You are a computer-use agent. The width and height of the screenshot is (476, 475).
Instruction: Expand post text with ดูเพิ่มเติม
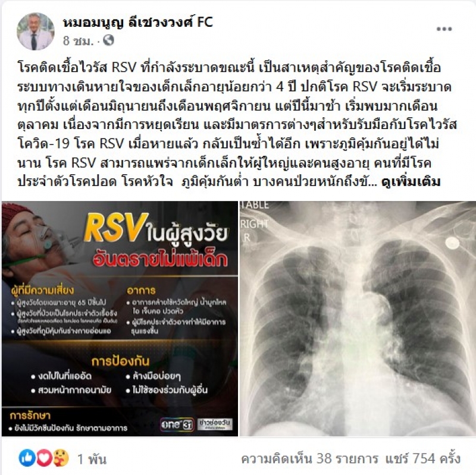411,182
